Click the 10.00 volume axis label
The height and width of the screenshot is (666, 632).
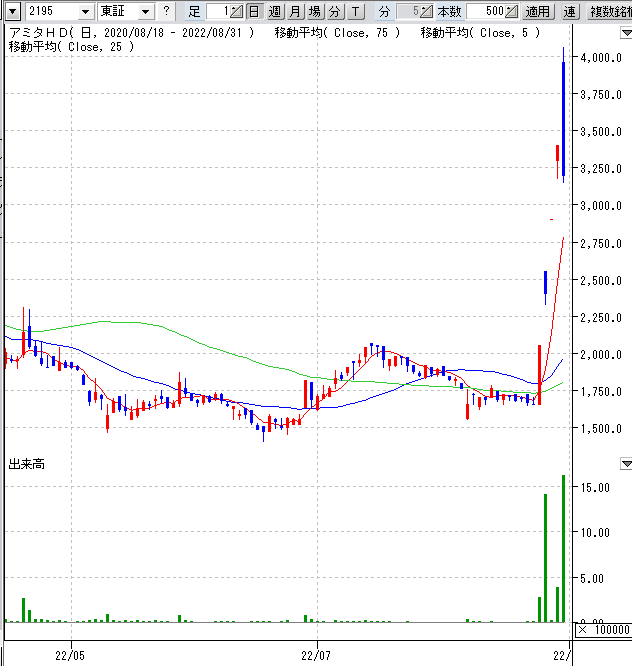[595, 532]
